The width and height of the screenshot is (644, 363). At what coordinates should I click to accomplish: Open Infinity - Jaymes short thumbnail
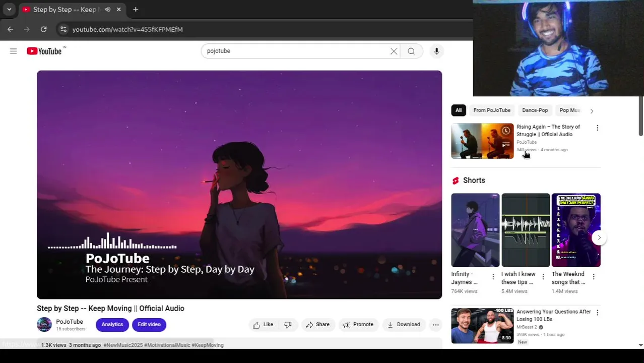(475, 230)
